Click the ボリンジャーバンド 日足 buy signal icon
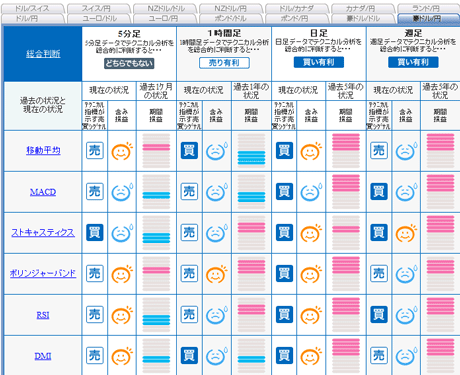460x375 pixels. (284, 273)
